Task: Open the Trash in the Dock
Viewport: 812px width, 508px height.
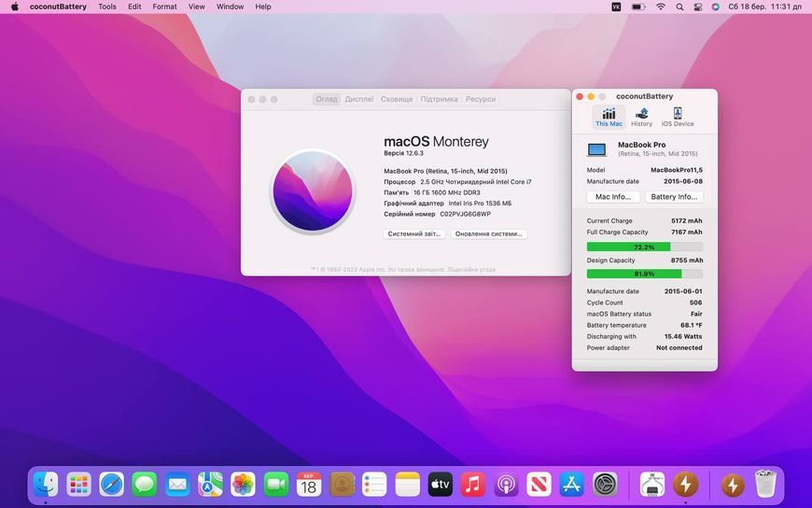Action: pyautogui.click(x=765, y=484)
